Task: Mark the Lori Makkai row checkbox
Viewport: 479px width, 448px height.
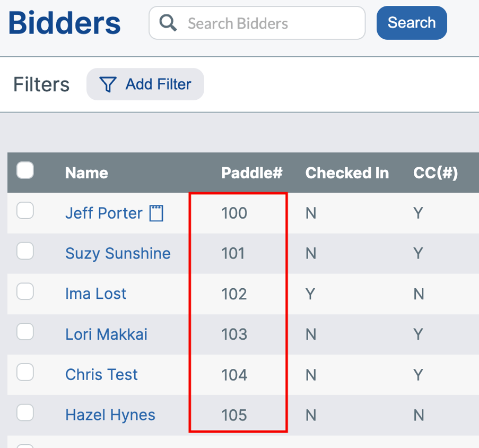Action: point(25,332)
